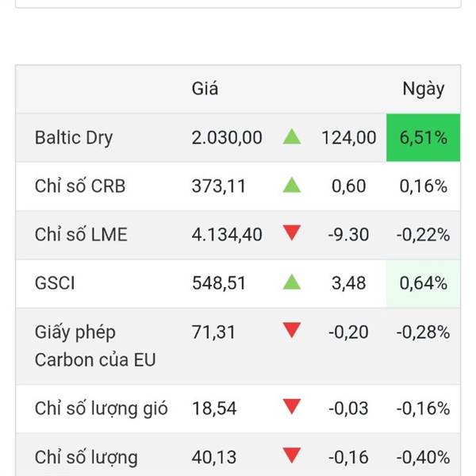Open Giấy phép Carbon của EU link
This screenshot has height=476, width=476.
point(95,346)
